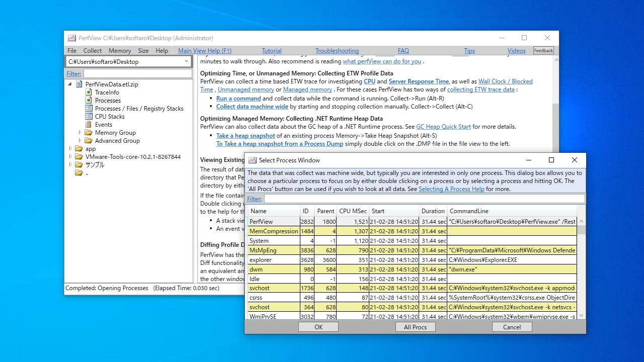The width and height of the screenshot is (644, 362).
Task: Sort by CPU MSec column header
Action: [x=353, y=211]
